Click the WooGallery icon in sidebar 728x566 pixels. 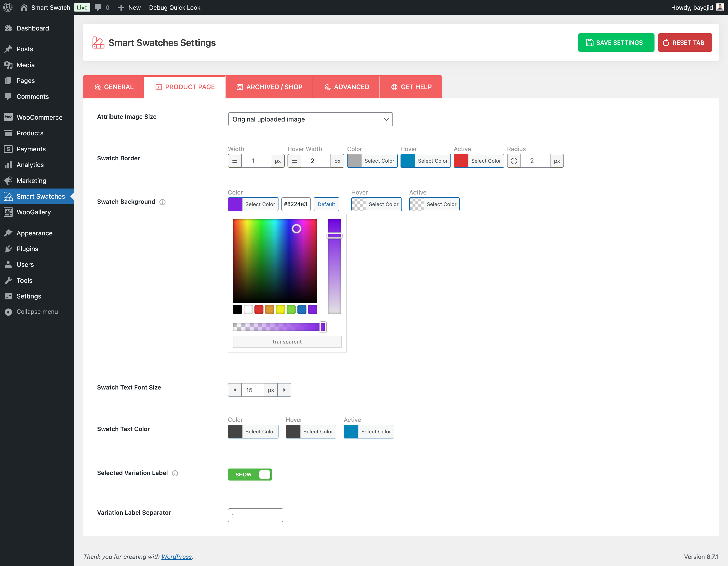(8, 212)
